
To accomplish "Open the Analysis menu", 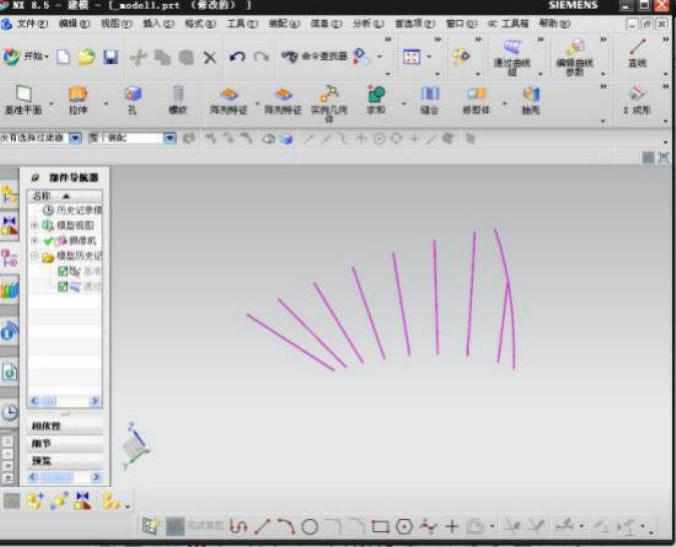I will pyautogui.click(x=368, y=23).
